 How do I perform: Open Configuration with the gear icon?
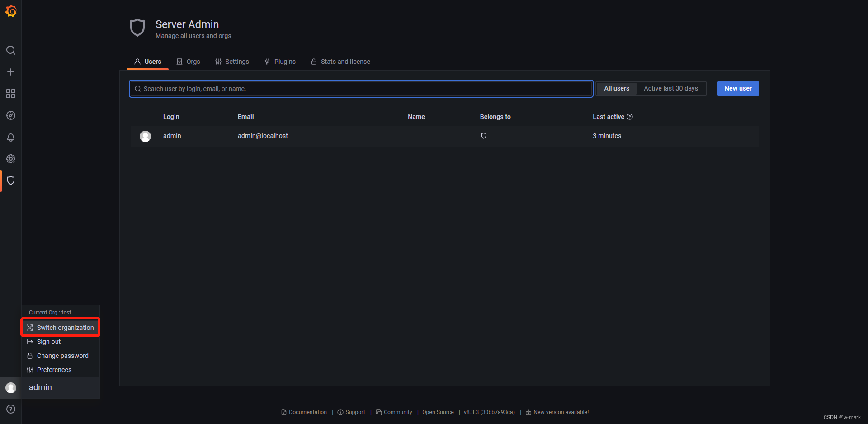click(x=11, y=159)
